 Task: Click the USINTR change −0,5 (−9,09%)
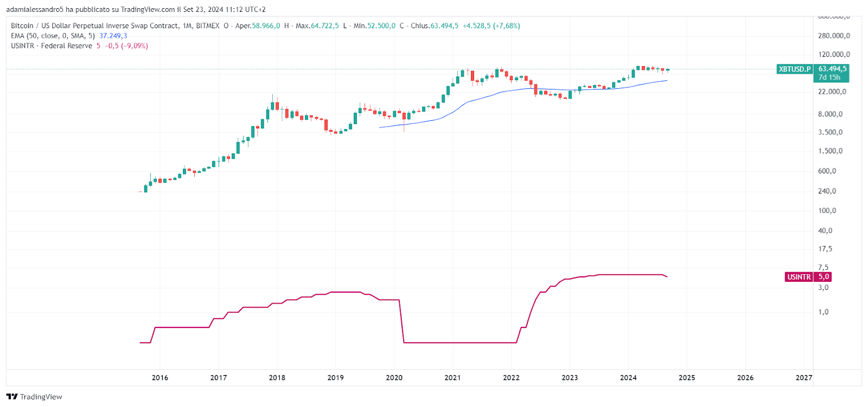click(126, 46)
